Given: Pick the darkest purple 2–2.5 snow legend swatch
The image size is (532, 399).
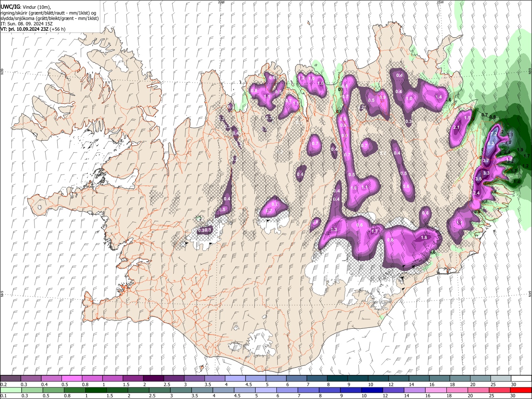Looking at the screenshot, I should (153, 379).
